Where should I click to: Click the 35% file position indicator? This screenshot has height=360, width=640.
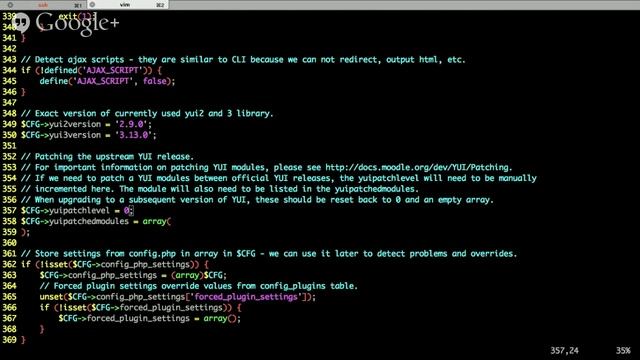[x=623, y=351]
